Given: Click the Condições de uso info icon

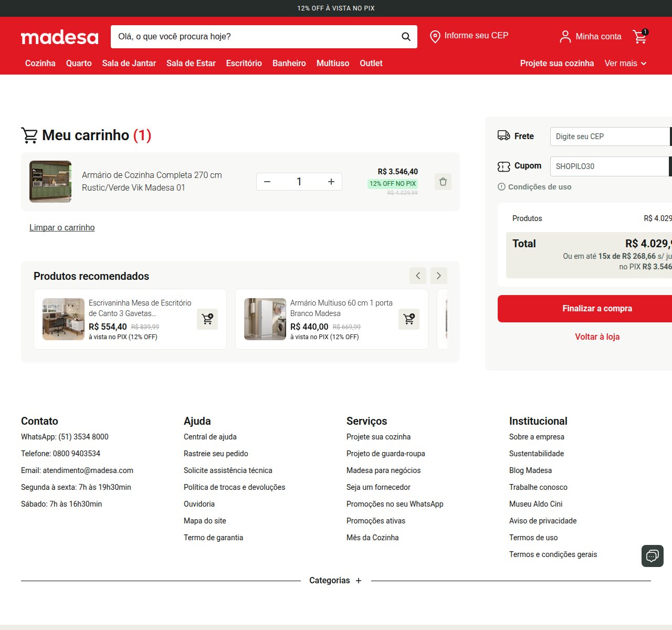Looking at the screenshot, I should click(501, 187).
